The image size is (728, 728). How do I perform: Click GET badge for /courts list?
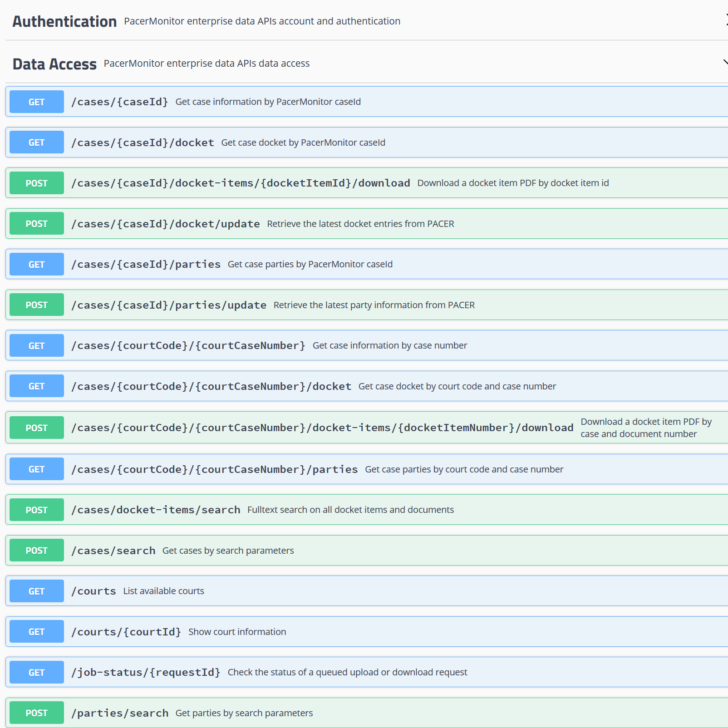tap(37, 591)
